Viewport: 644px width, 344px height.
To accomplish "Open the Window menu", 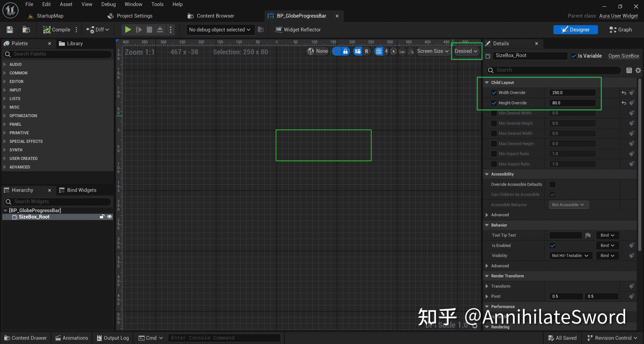I will tap(133, 4).
